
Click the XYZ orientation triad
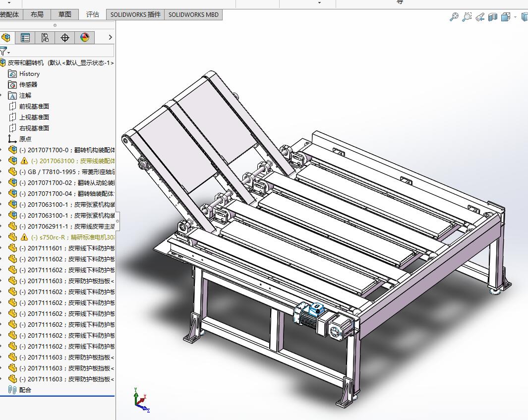141,400
